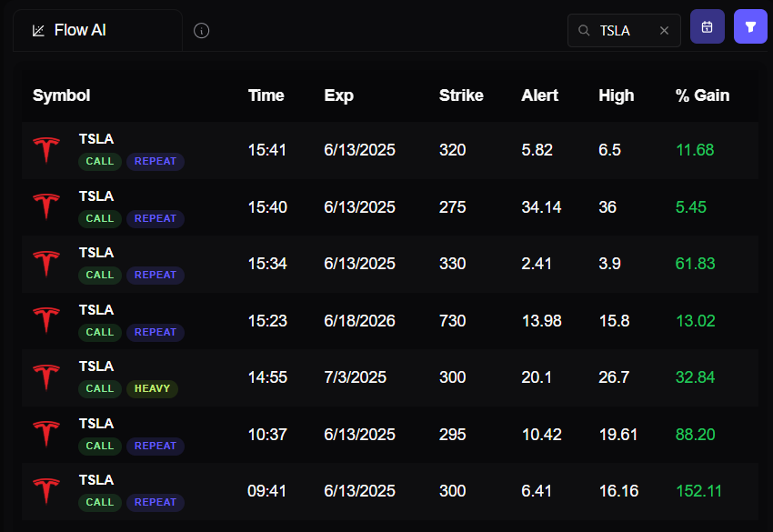Sort by the Alert column header
The width and height of the screenshot is (773, 532).
click(539, 95)
